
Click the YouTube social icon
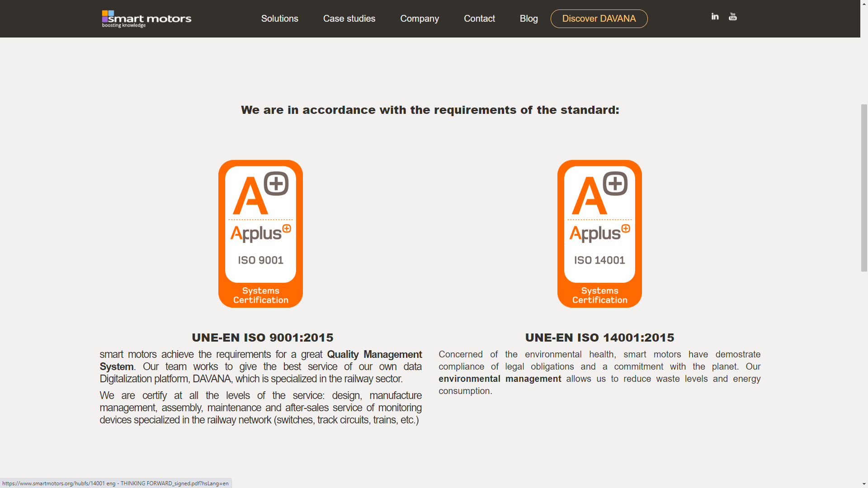click(x=733, y=16)
